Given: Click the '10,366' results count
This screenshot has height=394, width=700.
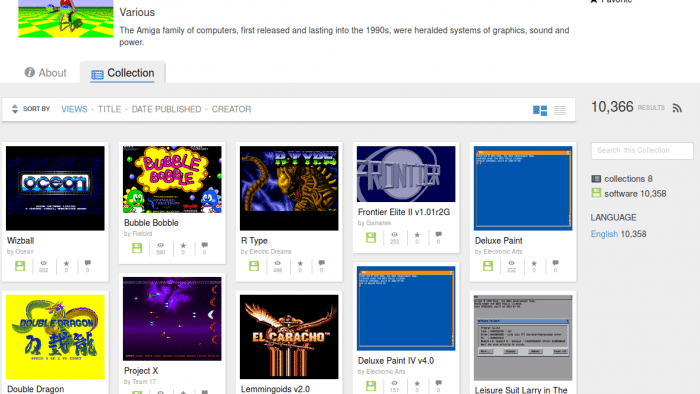Looking at the screenshot, I should click(612, 107).
